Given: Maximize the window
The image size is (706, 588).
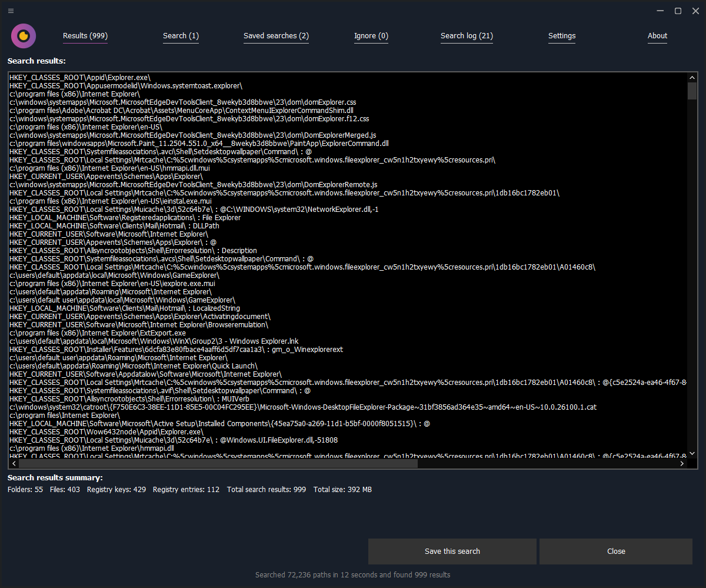Looking at the screenshot, I should pos(678,11).
